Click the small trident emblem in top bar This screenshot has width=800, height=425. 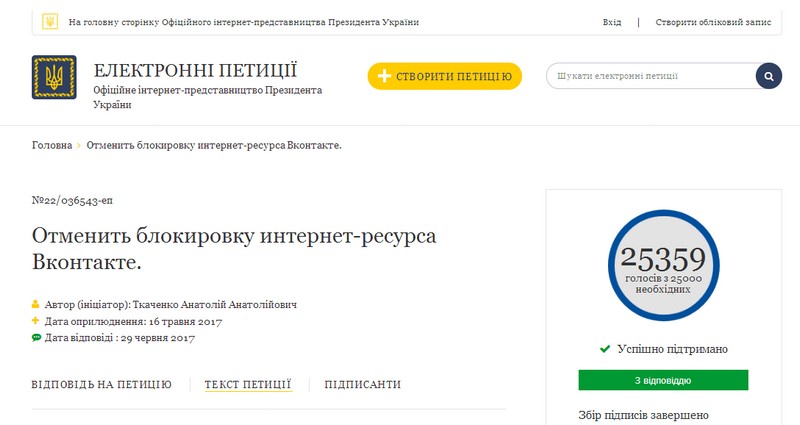point(50,21)
